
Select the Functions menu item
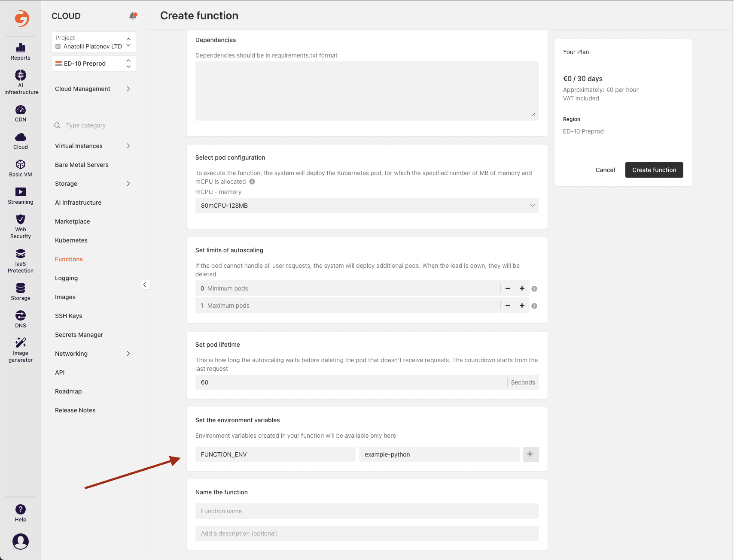point(69,259)
